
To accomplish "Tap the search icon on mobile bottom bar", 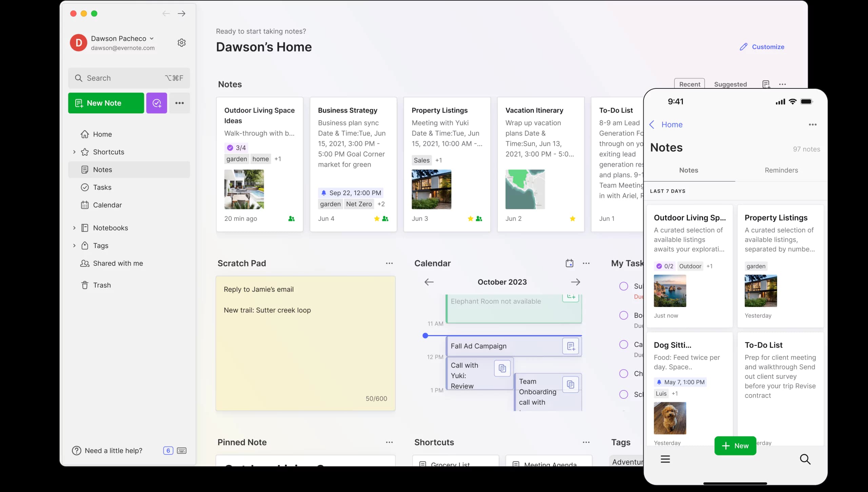I will tap(805, 459).
